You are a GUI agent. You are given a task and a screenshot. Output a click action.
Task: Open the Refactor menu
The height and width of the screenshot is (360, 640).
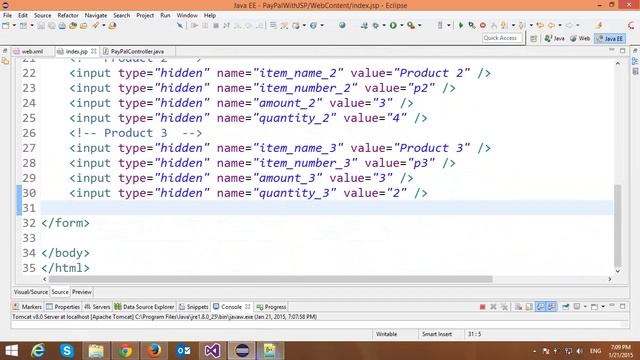pyautogui.click(x=68, y=15)
